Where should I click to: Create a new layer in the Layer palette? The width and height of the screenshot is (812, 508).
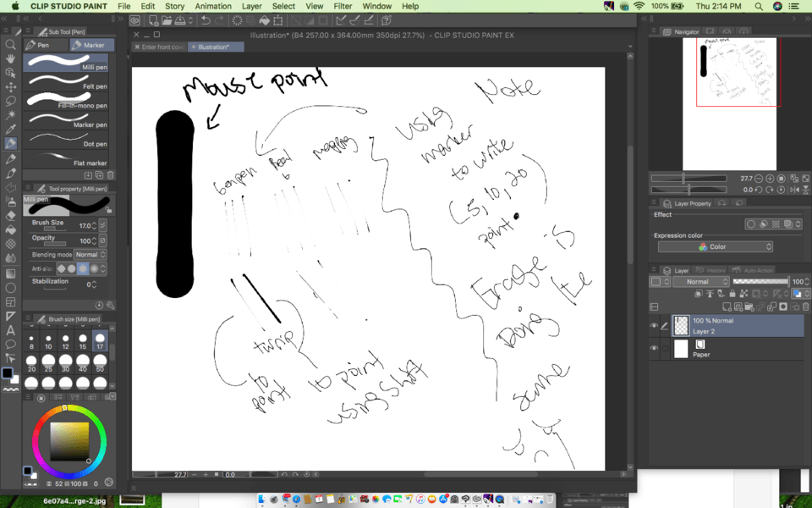click(x=727, y=306)
